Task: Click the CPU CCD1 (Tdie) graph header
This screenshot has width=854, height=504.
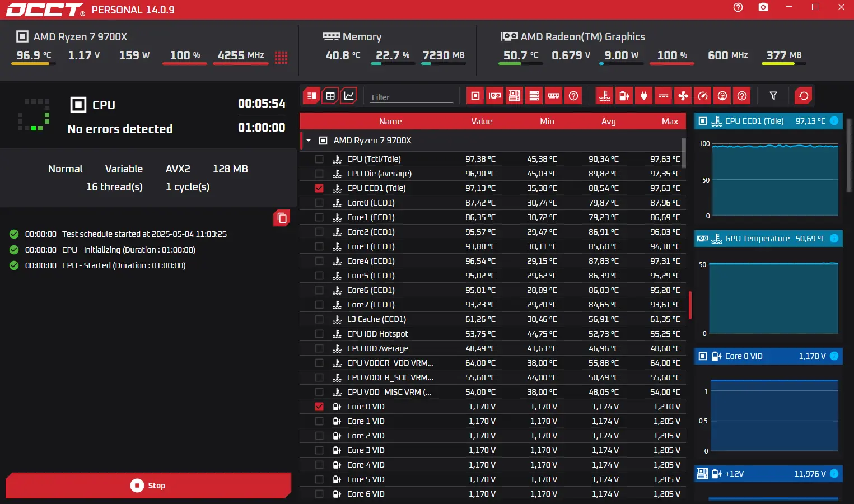Action: tap(768, 121)
